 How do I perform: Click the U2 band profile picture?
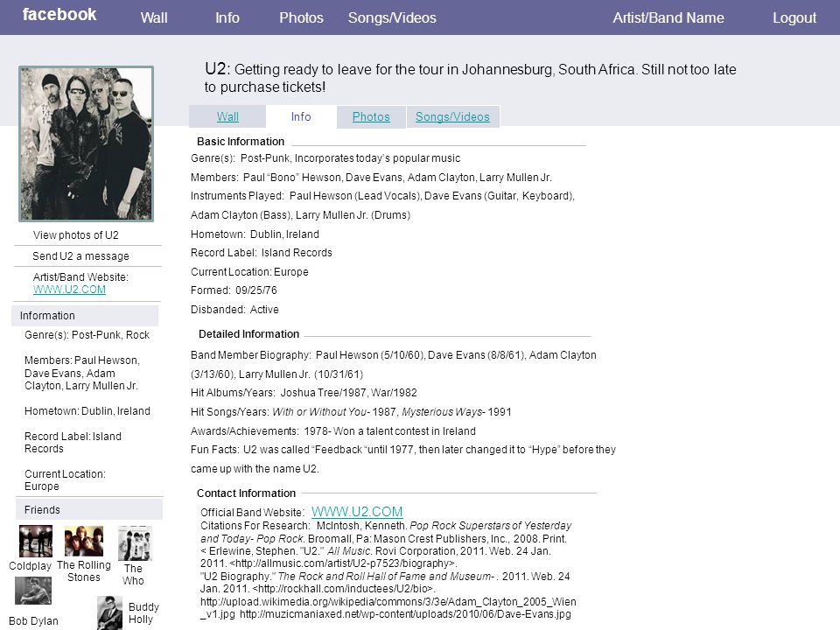[87, 143]
